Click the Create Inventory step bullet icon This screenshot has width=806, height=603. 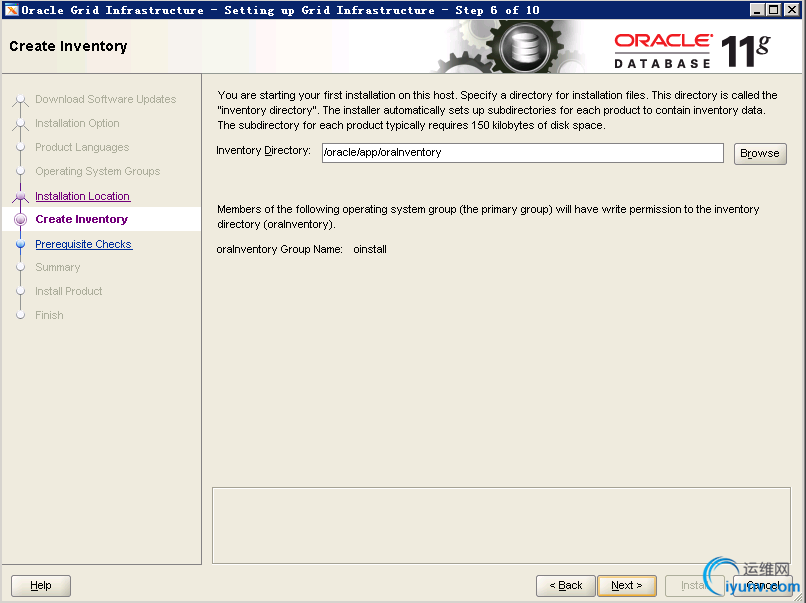point(21,220)
